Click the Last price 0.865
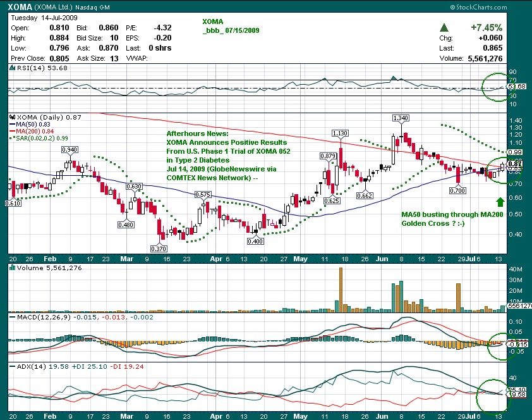 (x=493, y=48)
